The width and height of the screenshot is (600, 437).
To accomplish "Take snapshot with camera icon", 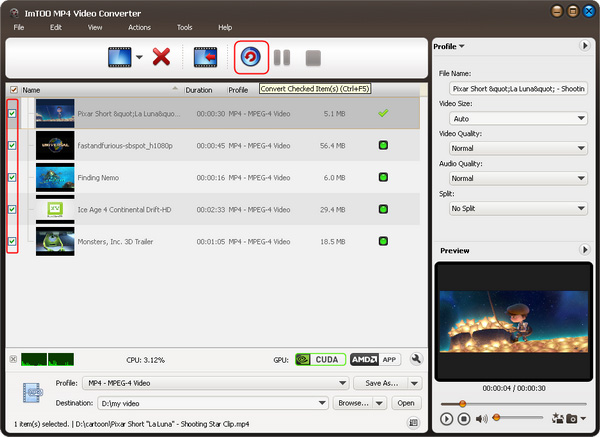I will tap(572, 419).
